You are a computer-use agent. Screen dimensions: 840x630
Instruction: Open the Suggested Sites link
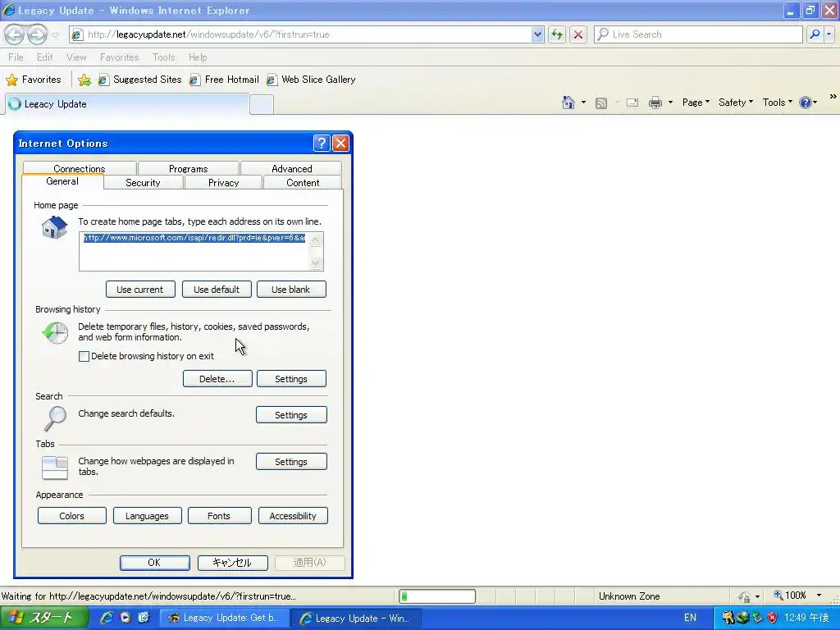coord(139,80)
